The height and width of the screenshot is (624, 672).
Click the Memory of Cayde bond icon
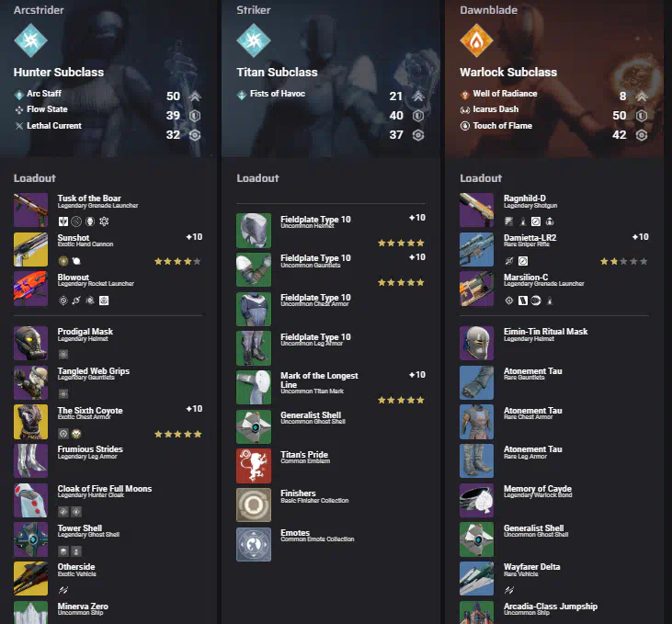pos(476,501)
